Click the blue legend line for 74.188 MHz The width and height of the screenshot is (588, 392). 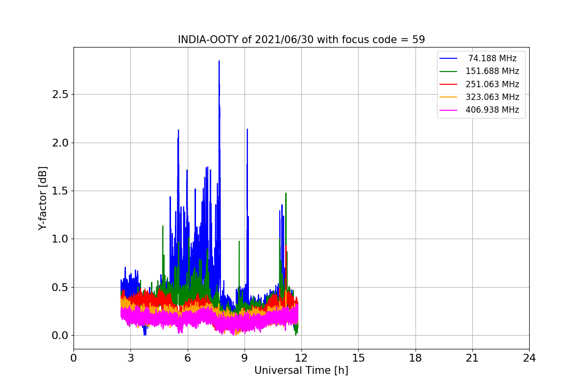(448, 58)
